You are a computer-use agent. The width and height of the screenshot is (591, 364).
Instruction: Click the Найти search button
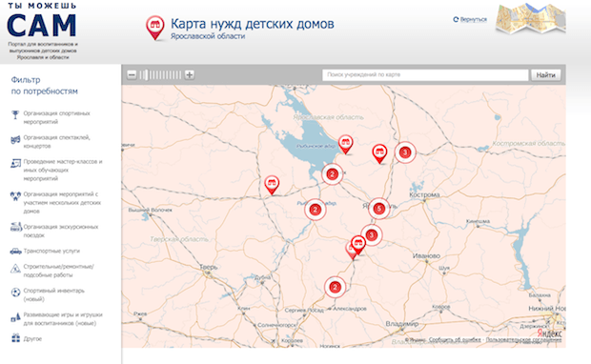pos(546,75)
